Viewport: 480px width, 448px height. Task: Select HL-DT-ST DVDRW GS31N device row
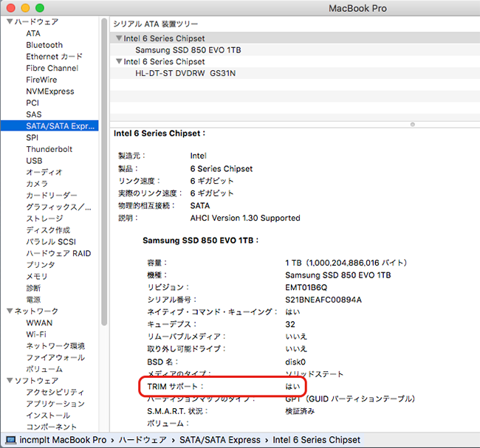[x=295, y=73]
